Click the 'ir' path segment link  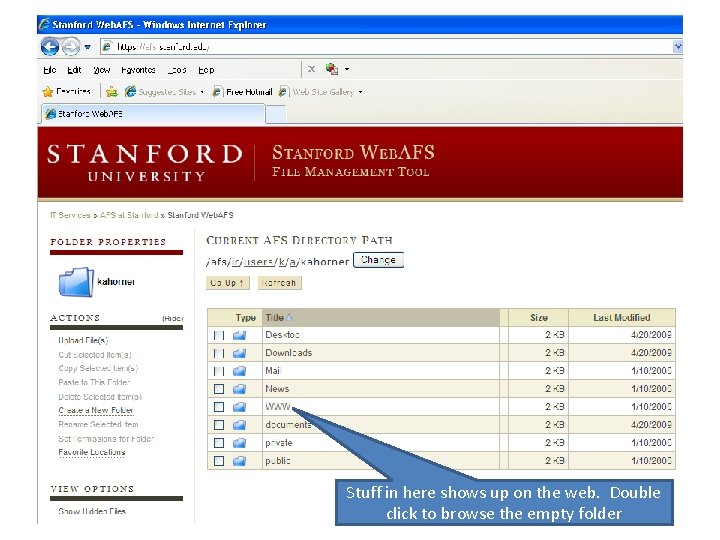(x=236, y=262)
